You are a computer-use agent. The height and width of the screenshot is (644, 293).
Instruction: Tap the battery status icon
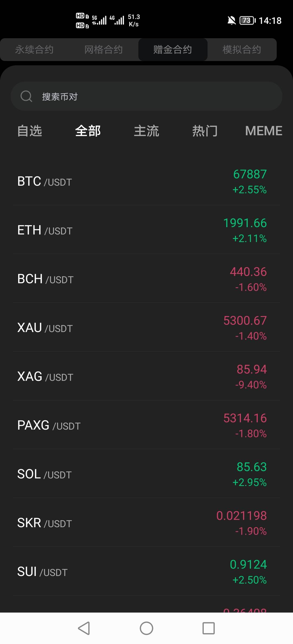[x=247, y=20]
